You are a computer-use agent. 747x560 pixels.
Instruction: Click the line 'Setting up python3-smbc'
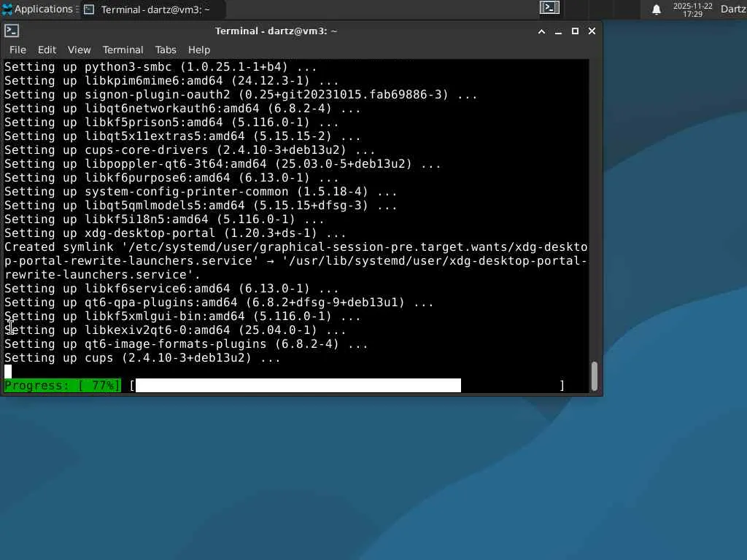point(160,66)
